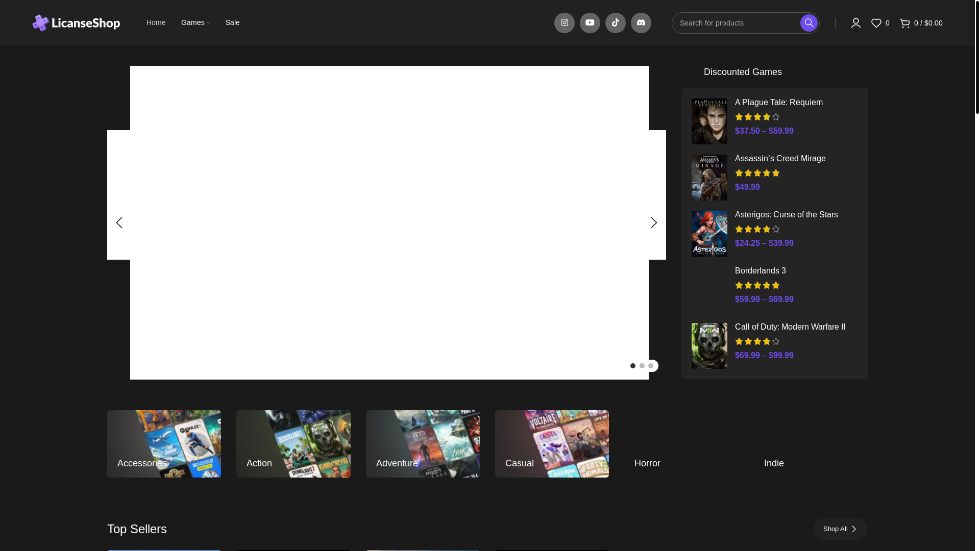Screen dimensions: 980x551
Task: Click Borderlands 3 star rating
Action: tap(757, 285)
